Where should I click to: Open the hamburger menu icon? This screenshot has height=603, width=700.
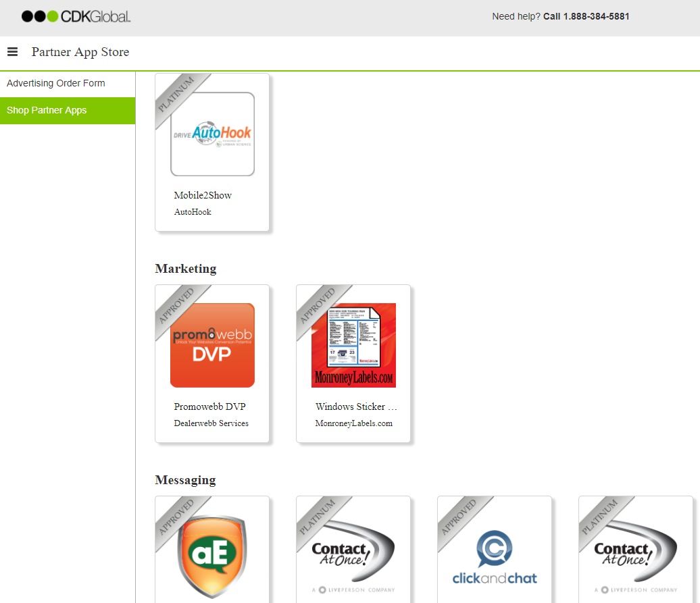pyautogui.click(x=12, y=52)
